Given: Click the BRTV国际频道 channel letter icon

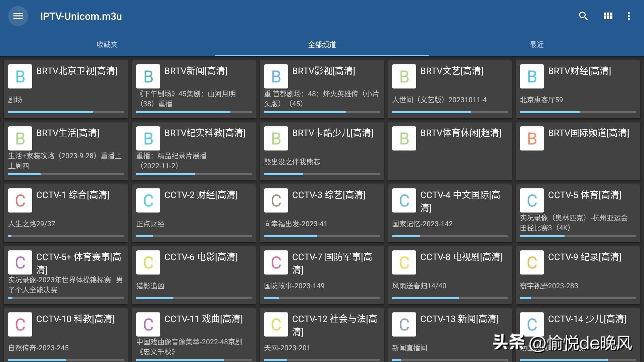Looking at the screenshot, I should [532, 138].
